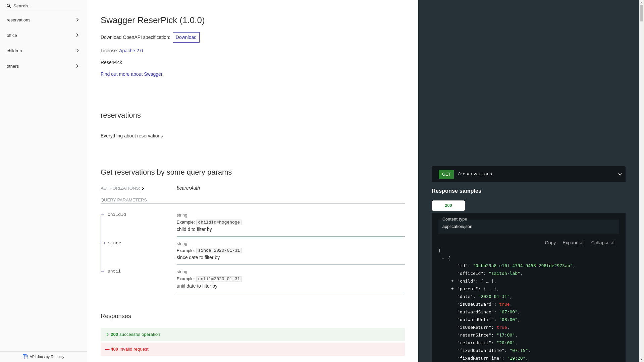This screenshot has width=644, height=362.
Task: Open the Apache 2.0 license link
Action: point(131,51)
